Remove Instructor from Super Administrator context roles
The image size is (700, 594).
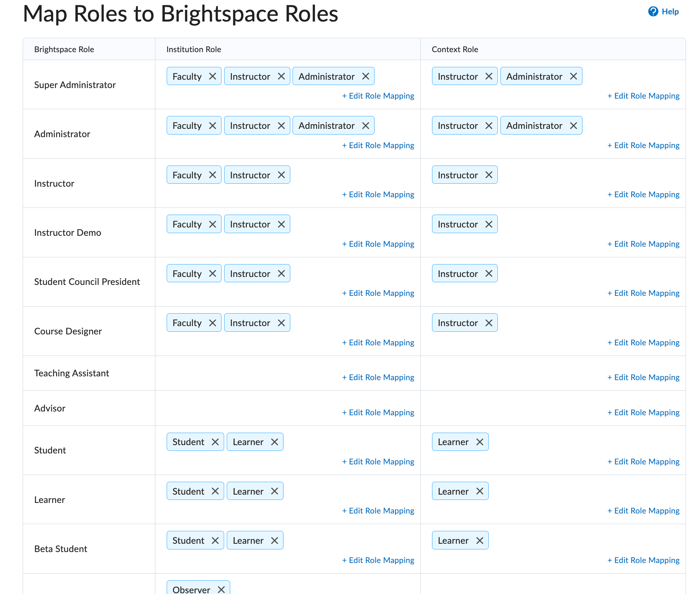coord(489,76)
